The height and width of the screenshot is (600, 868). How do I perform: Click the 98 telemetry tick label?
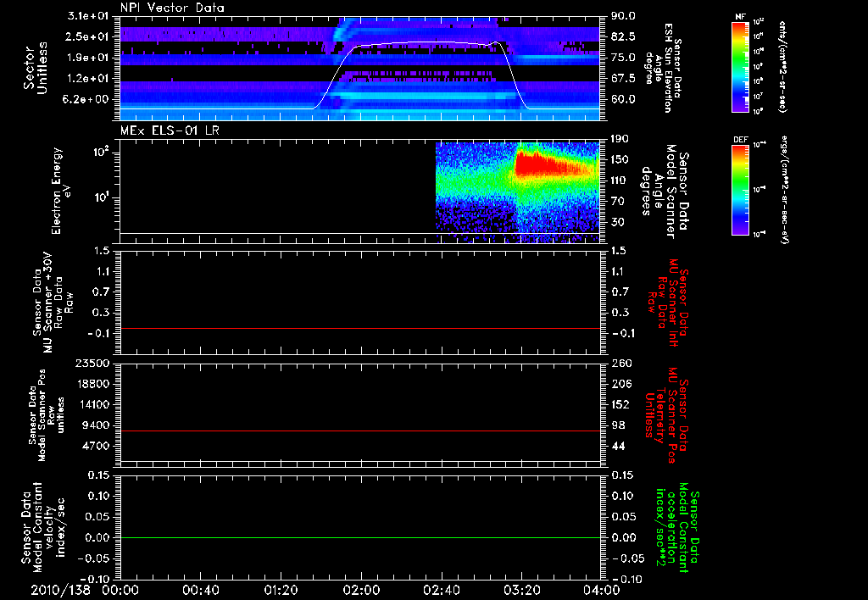pyautogui.click(x=618, y=425)
